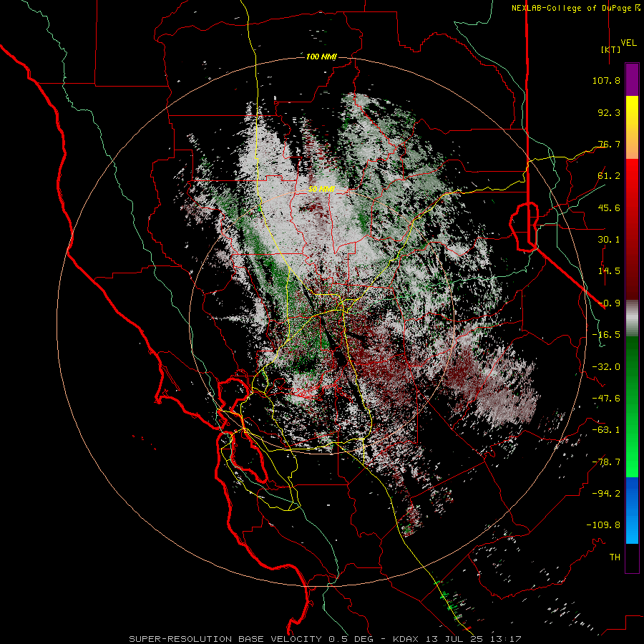Click the 107.8 velocity scale value
Image resolution: width=644 pixels, height=644 pixels.
tap(606, 80)
